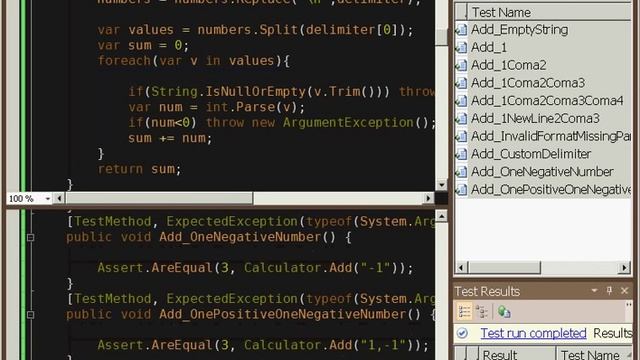Image resolution: width=640 pixels, height=360 pixels.
Task: Click the Add_EmptyString test icon
Action: (462, 30)
